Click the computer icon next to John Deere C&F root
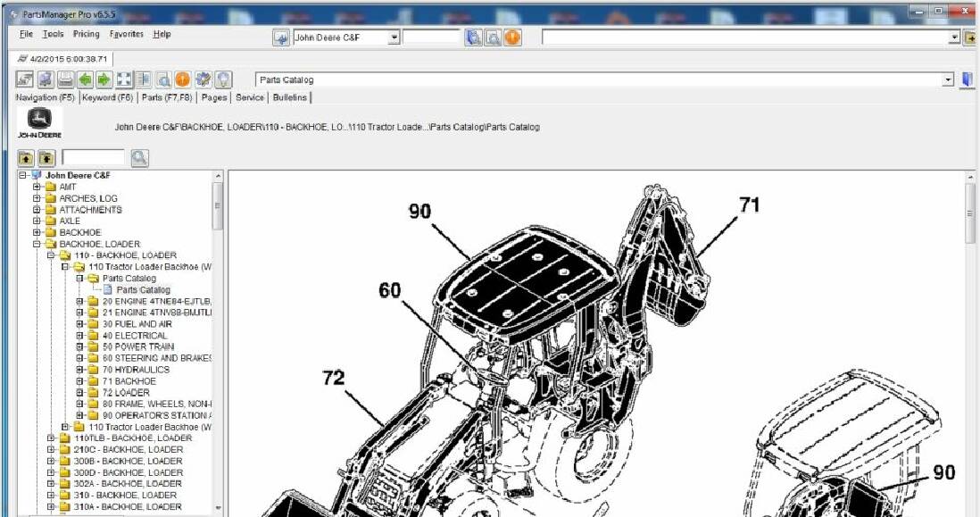980x517 pixels. point(37,175)
